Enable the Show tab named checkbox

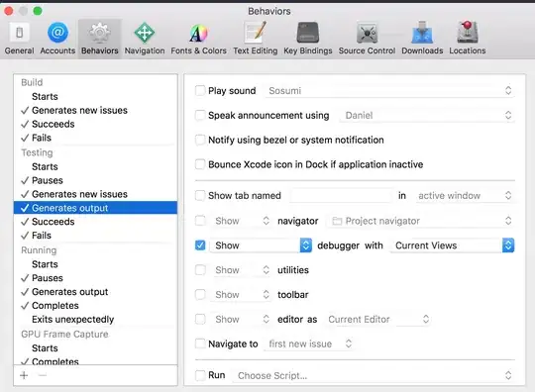(x=200, y=196)
